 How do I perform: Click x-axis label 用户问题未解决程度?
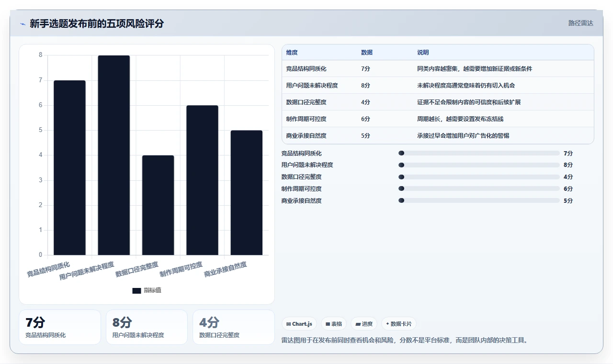coord(87,271)
